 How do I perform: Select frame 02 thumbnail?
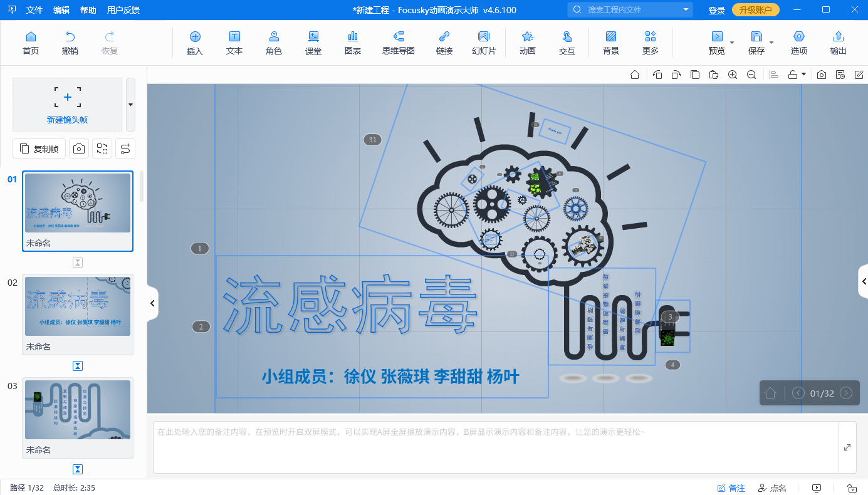[x=78, y=315]
